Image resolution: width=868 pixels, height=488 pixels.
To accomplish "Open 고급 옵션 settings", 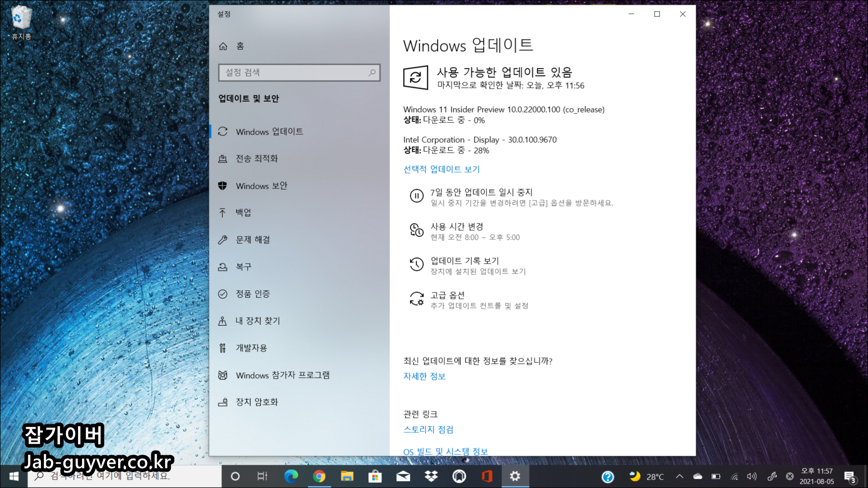I will pos(448,295).
